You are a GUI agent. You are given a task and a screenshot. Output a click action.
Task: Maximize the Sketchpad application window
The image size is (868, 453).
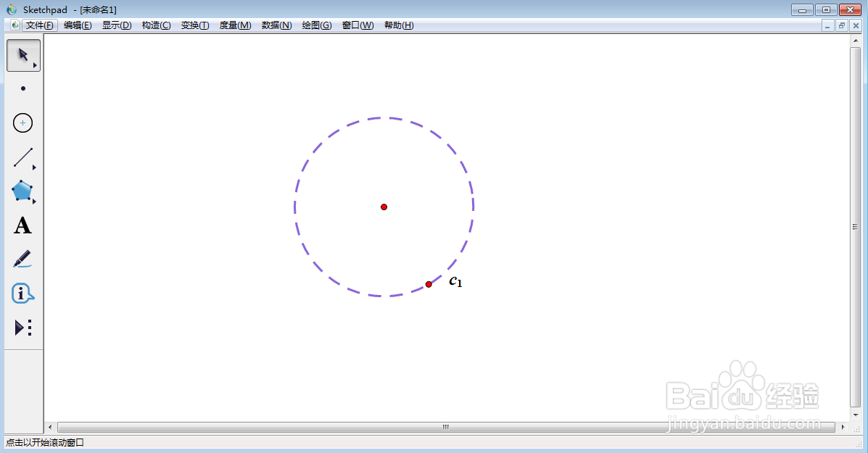[826, 10]
